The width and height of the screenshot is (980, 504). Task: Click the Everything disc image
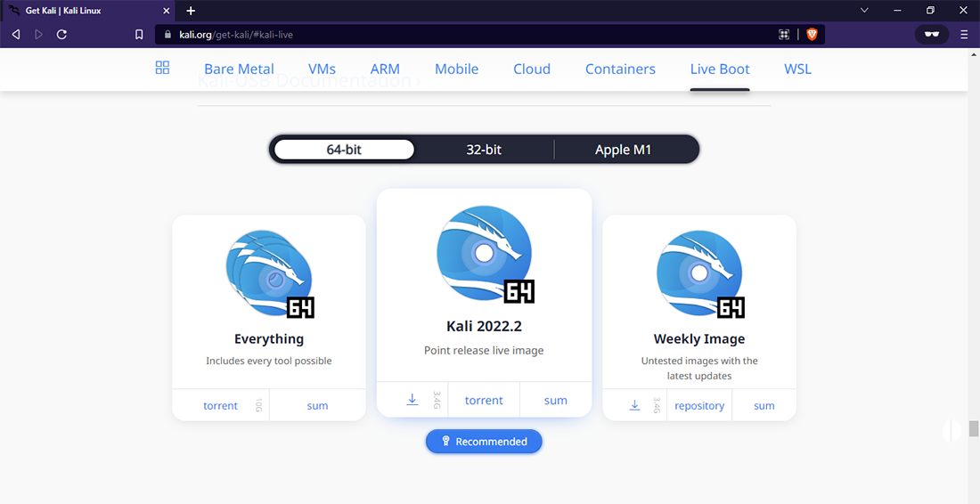[270, 273]
